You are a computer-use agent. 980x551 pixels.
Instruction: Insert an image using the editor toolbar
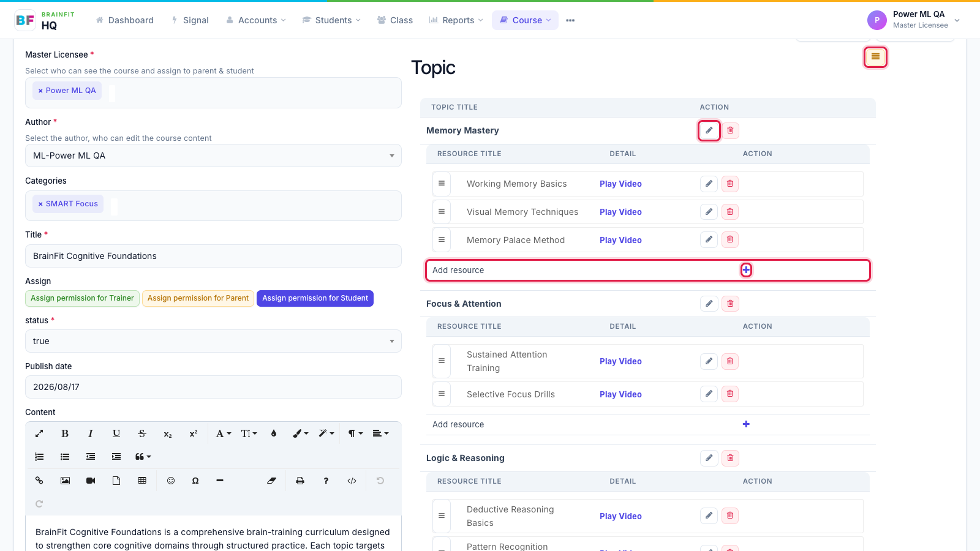pos(65,481)
